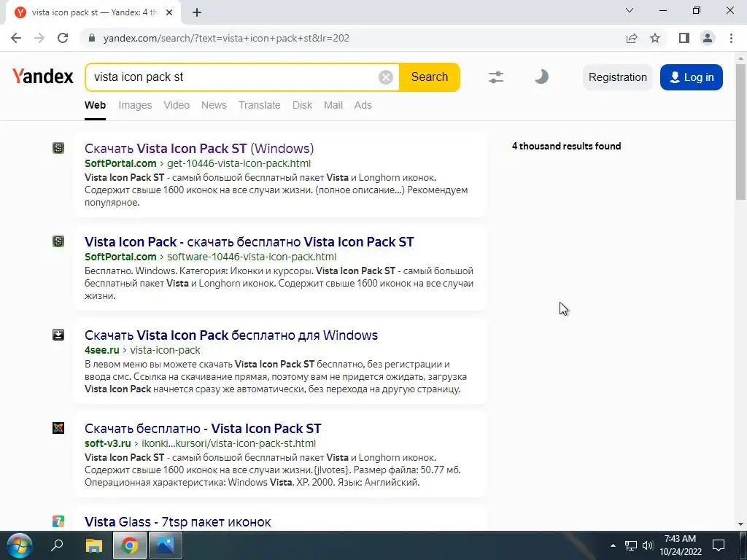Reload the page
The image size is (747, 560).
(x=63, y=38)
